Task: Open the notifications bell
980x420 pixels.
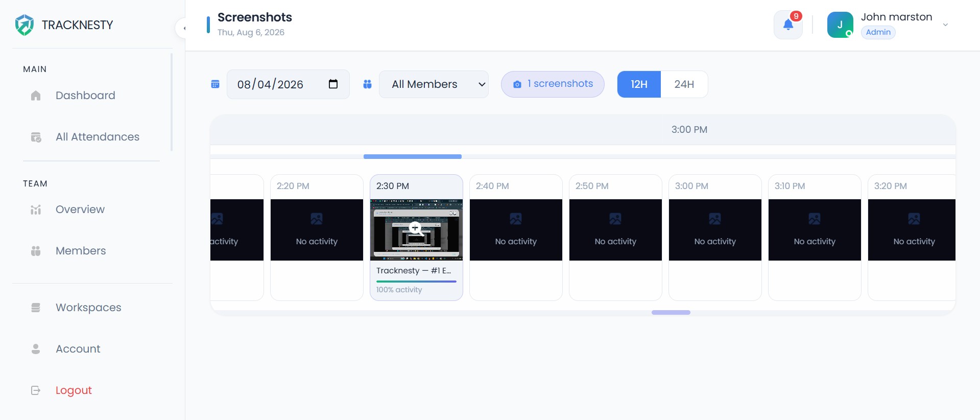Action: click(788, 25)
